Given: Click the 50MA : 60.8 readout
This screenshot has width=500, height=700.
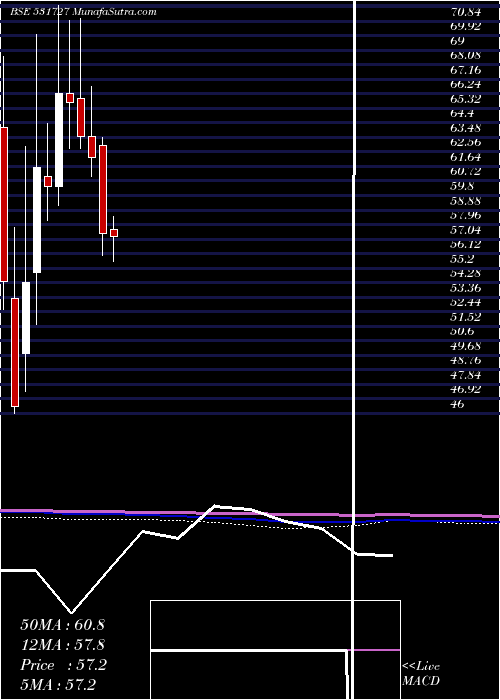Looking at the screenshot, I should coord(62,625).
